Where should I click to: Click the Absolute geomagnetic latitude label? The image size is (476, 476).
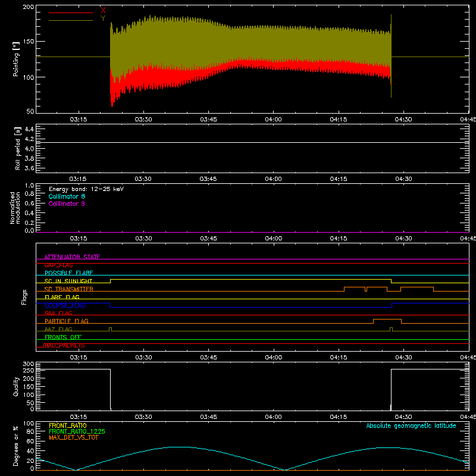[x=411, y=425]
